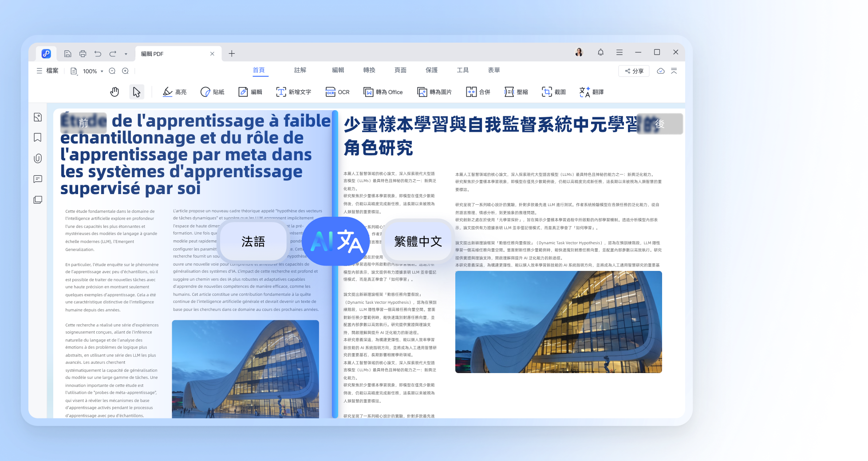
Task: Choose the 貼紙 sticker tool
Action: point(213,92)
